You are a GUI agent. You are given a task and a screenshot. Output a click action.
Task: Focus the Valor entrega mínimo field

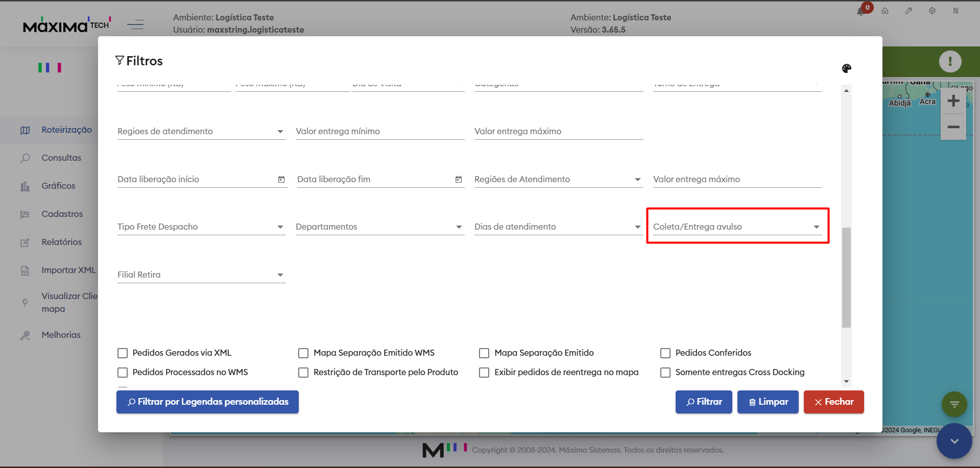coord(380,131)
